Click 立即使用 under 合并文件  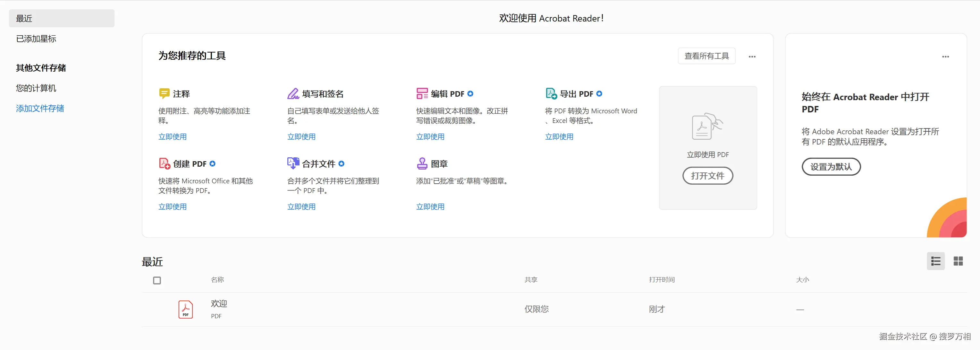point(301,206)
